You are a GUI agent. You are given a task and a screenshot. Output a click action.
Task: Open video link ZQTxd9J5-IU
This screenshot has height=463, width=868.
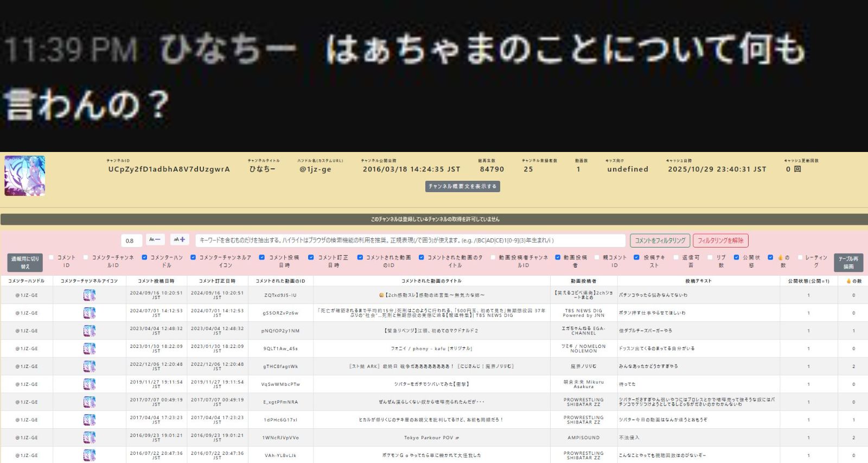pos(280,296)
